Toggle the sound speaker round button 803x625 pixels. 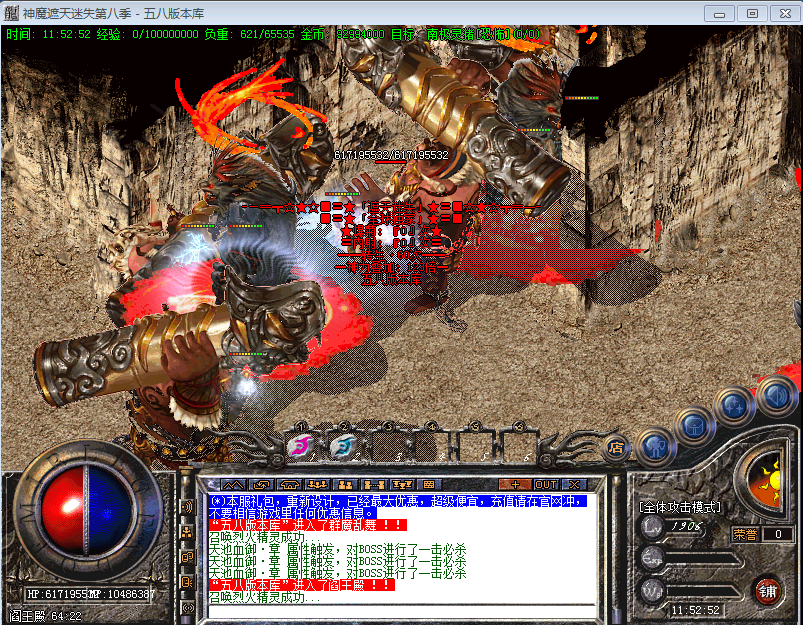[776, 395]
